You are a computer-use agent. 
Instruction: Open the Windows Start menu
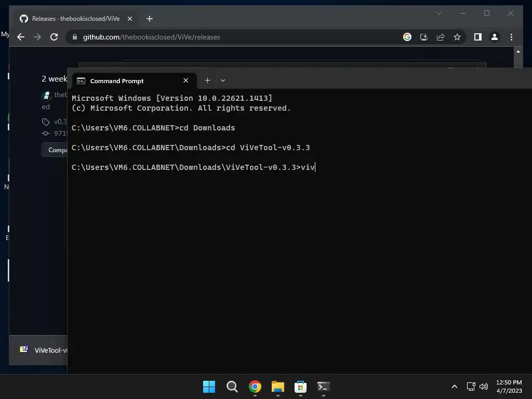tap(209, 387)
